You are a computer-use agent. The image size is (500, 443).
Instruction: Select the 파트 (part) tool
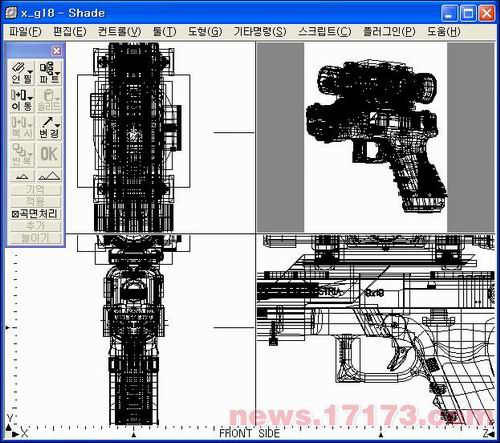[x=49, y=73]
